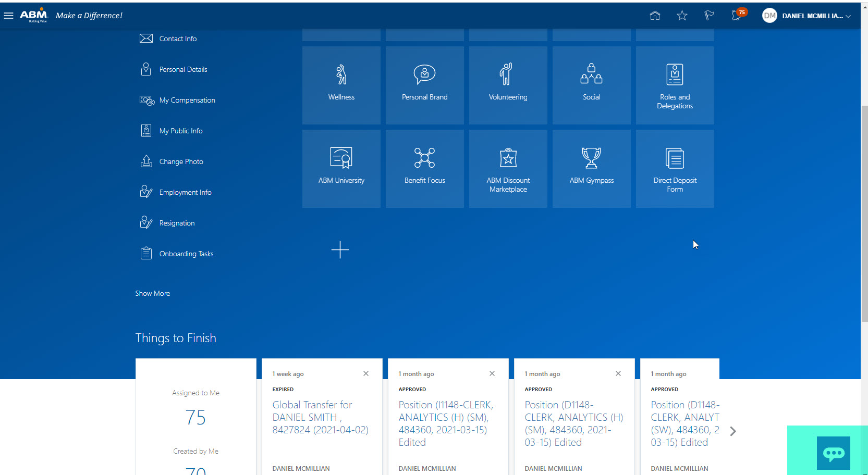Open the Personal Brand tile

[424, 85]
